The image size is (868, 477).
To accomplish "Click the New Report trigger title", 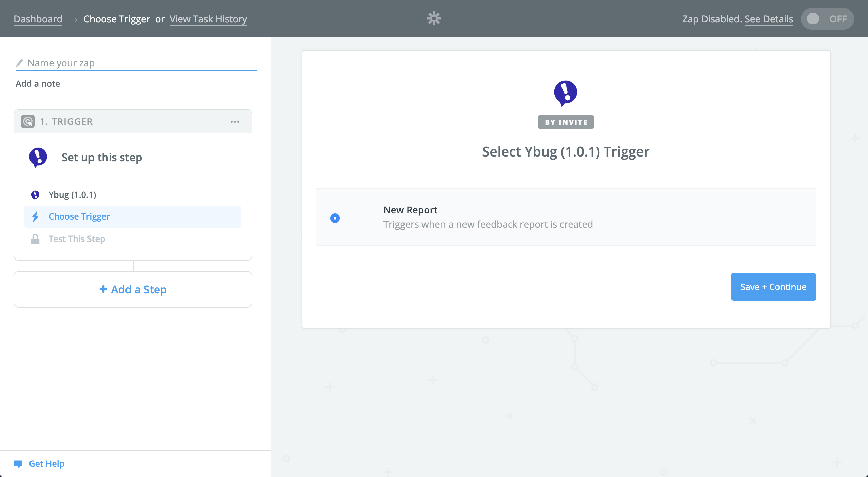I will [410, 210].
